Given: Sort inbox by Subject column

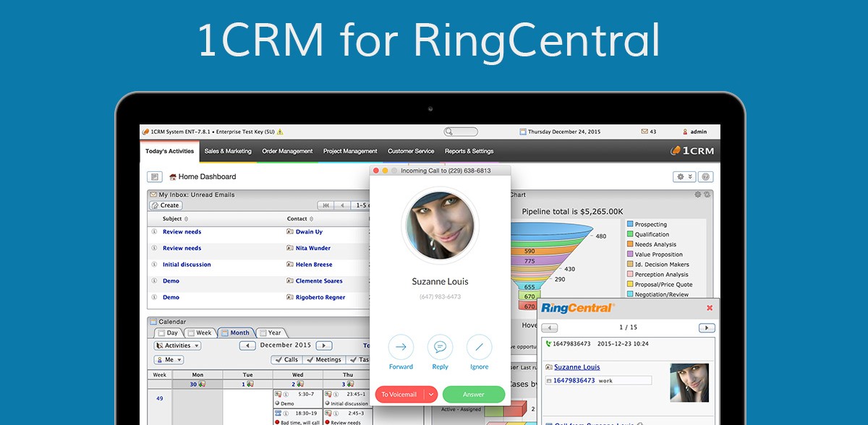Looking at the screenshot, I should pos(175,218).
